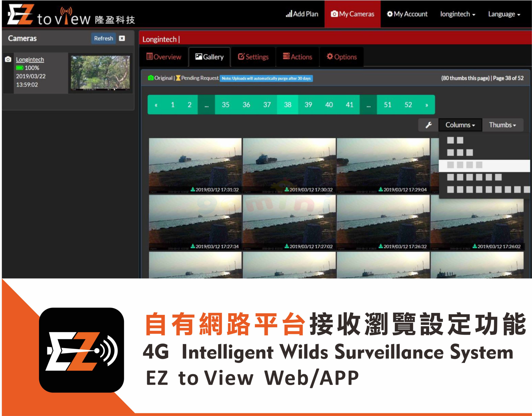Go to gallery page 41
This screenshot has width=532, height=416.
pos(350,105)
